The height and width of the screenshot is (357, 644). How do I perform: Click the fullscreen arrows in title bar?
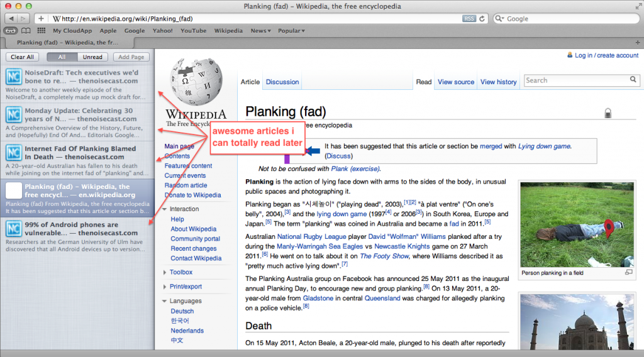click(638, 6)
